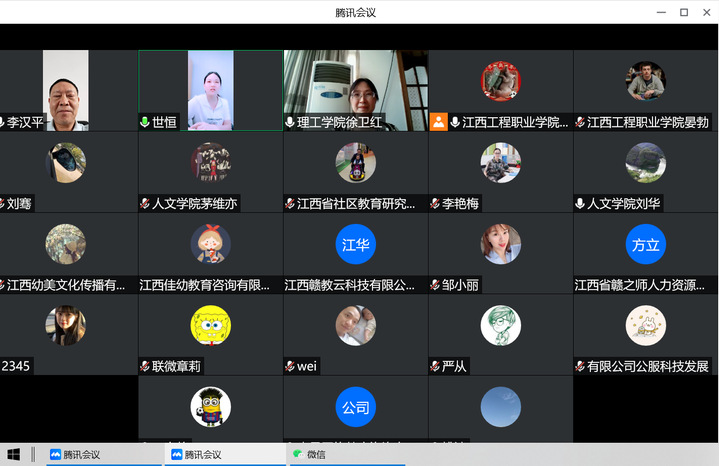The height and width of the screenshot is (466, 719).
Task: Click the avatar of 江西省社区教育研究
Action: [x=356, y=162]
